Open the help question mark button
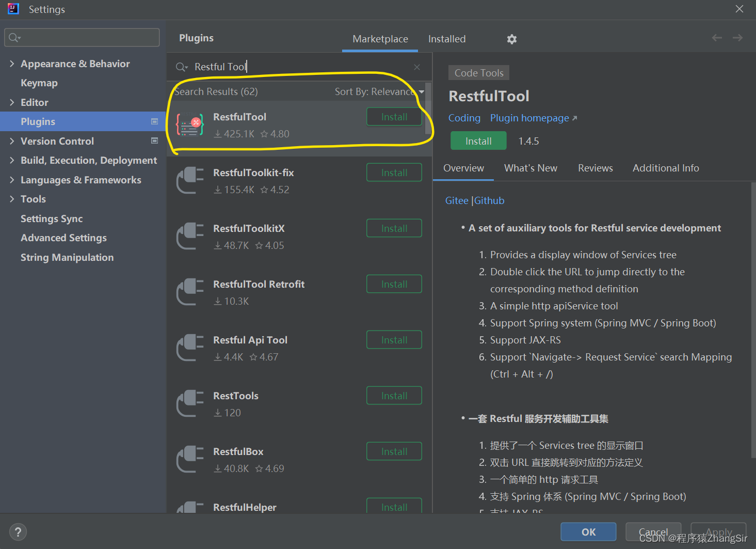This screenshot has width=756, height=549. pyautogui.click(x=18, y=532)
